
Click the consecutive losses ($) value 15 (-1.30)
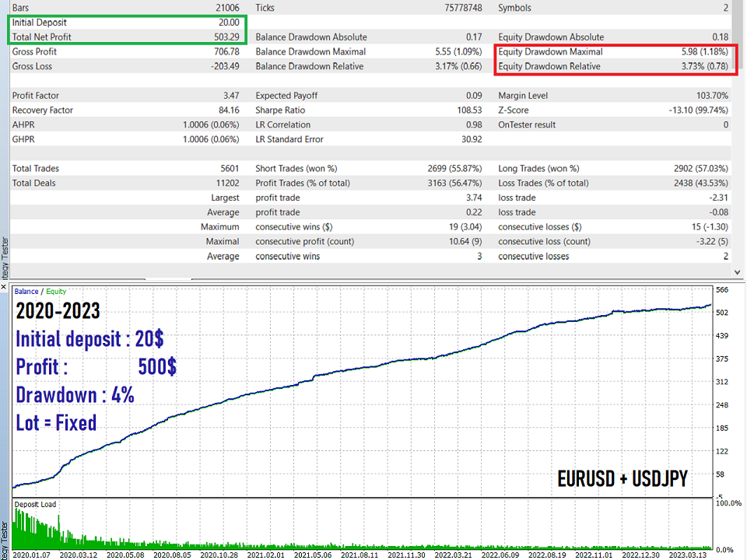pos(710,227)
